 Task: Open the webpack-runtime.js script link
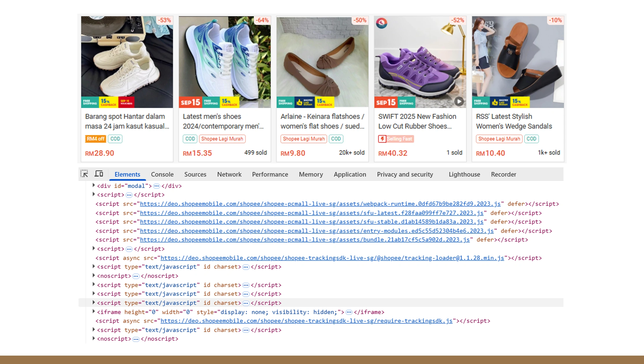pos(320,204)
